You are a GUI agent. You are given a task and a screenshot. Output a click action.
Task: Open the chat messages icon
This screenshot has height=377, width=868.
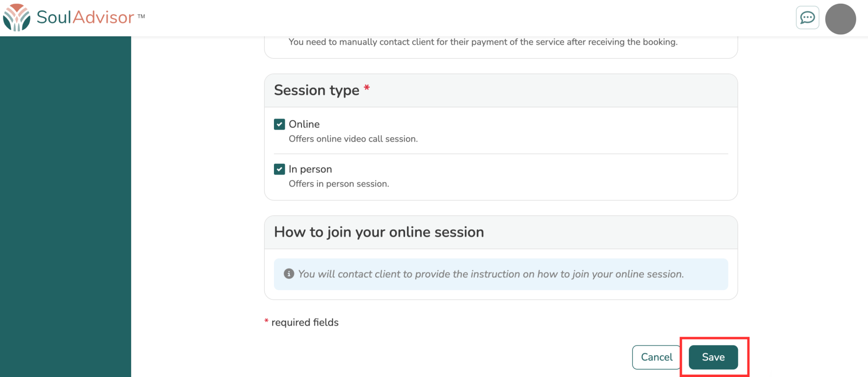pyautogui.click(x=807, y=18)
